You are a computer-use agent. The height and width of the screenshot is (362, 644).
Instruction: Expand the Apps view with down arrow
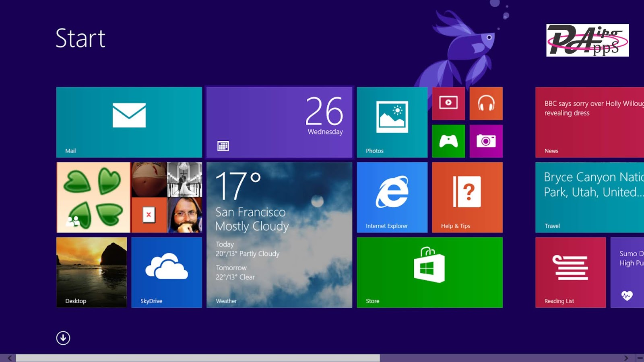pyautogui.click(x=63, y=338)
